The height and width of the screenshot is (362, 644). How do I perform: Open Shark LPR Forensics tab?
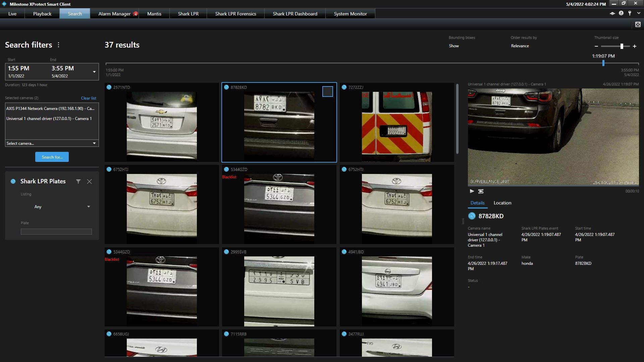(235, 14)
